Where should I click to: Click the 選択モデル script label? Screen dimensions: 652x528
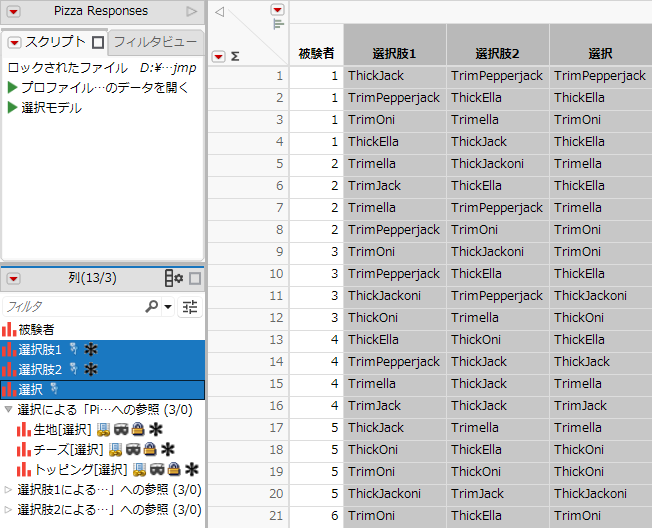(52, 108)
